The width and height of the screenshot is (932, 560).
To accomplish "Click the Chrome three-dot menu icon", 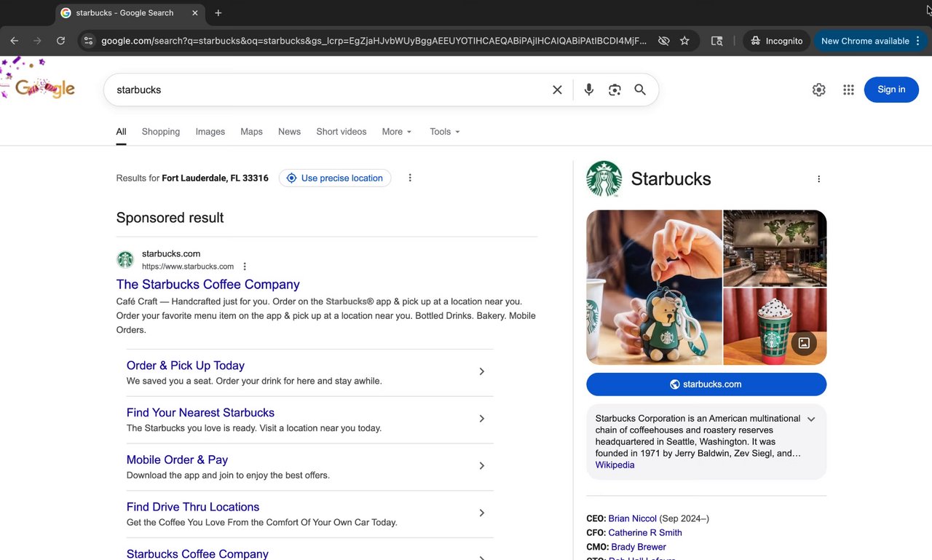I will click(917, 41).
